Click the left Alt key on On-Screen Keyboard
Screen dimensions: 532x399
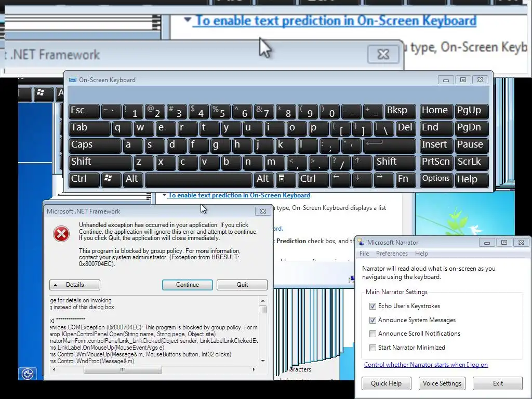tap(133, 179)
